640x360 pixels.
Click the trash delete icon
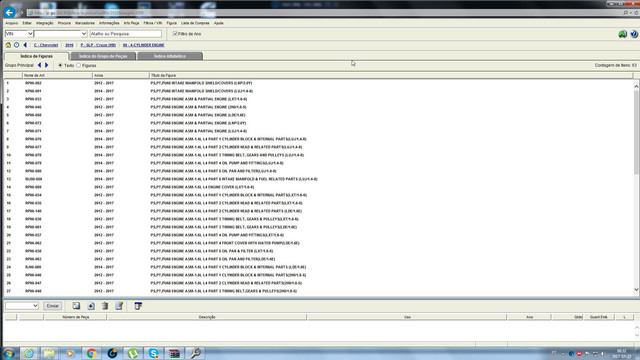pos(105,306)
